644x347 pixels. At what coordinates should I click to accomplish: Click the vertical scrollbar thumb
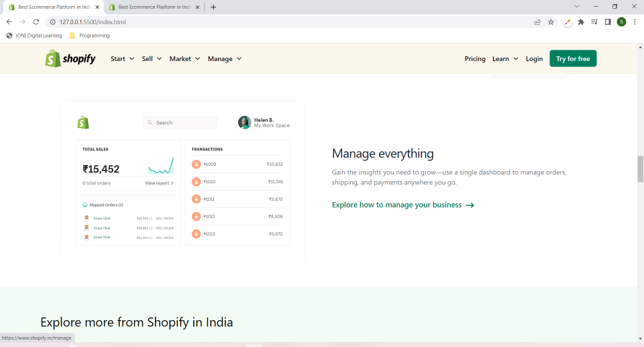point(640,168)
